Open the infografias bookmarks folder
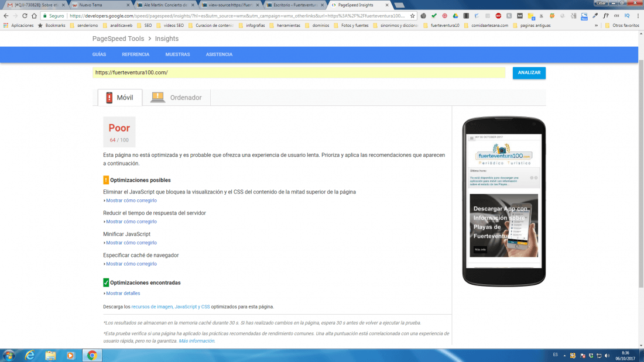Screen dimensions: 644x362 click(251, 26)
